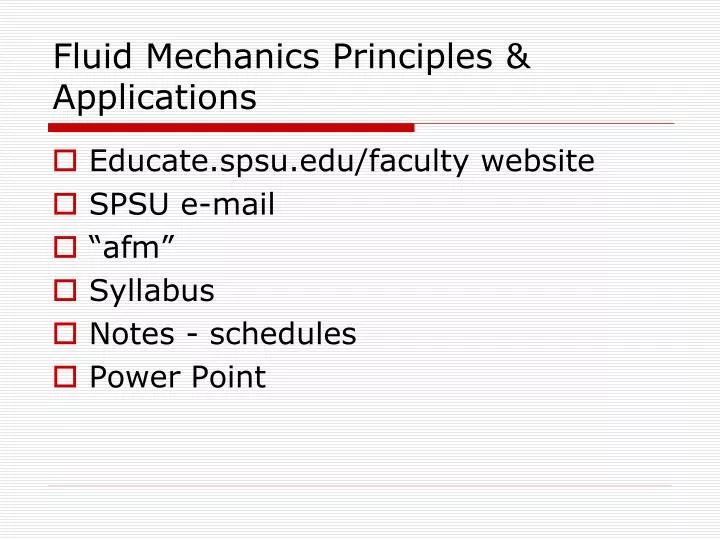This screenshot has height=540, width=720.
Task: Select the word Notes in the fifth bullet
Action: click(x=132, y=333)
